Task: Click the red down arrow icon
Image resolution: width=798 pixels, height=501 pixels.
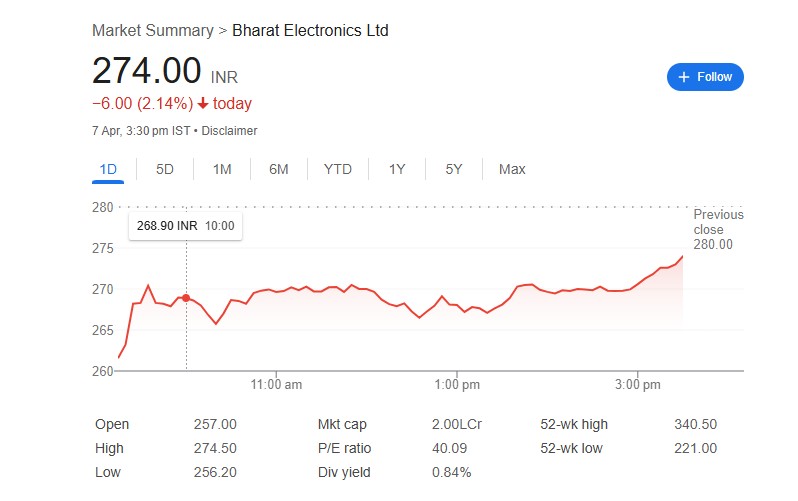Action: coord(203,104)
